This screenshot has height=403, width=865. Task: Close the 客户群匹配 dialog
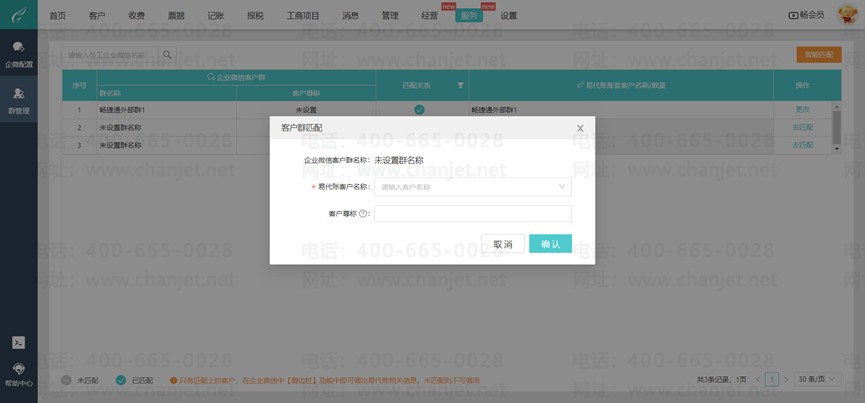click(580, 128)
